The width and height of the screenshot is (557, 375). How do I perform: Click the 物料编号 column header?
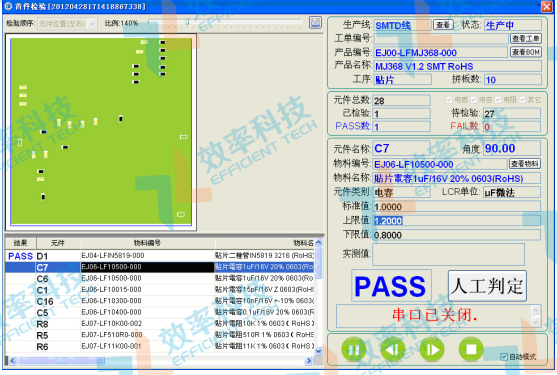pos(147,243)
